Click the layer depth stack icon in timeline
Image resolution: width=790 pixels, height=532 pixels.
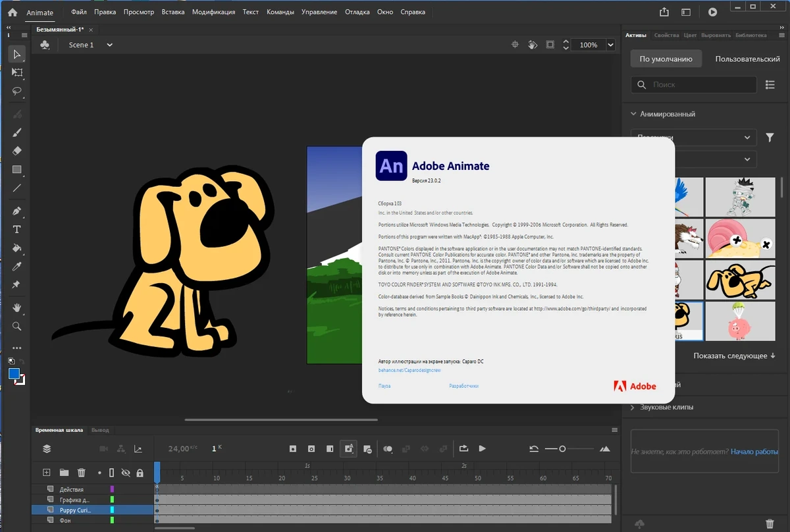point(47,449)
